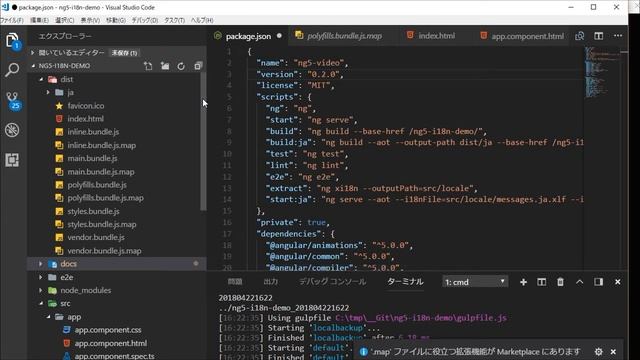640x360 pixels.
Task: Open the View menu
Action: [90, 20]
